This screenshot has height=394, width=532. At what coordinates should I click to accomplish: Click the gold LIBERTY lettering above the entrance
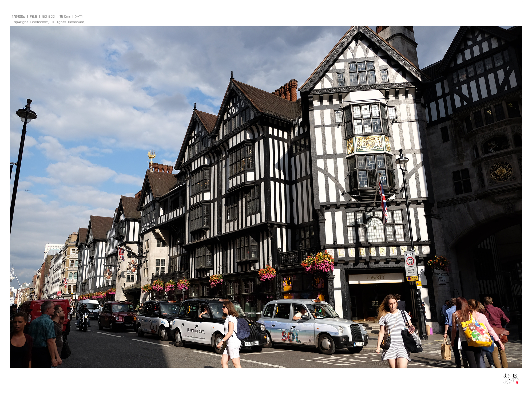(372, 251)
